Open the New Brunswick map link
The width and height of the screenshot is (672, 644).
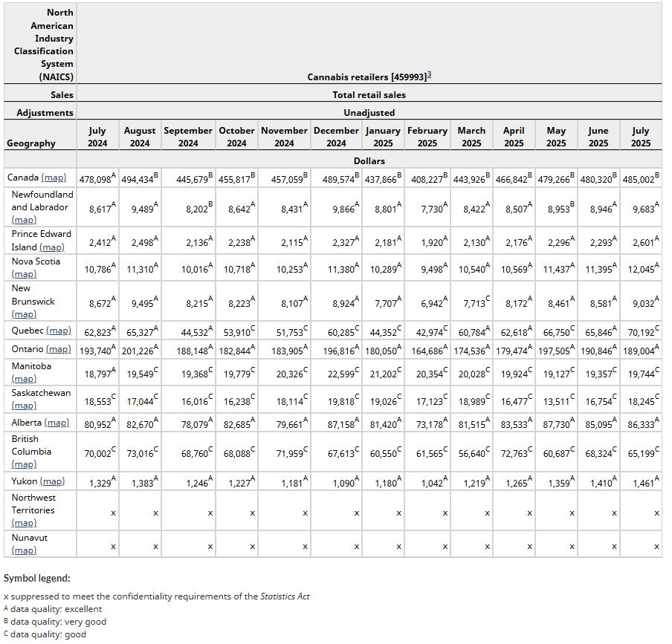tap(24, 314)
